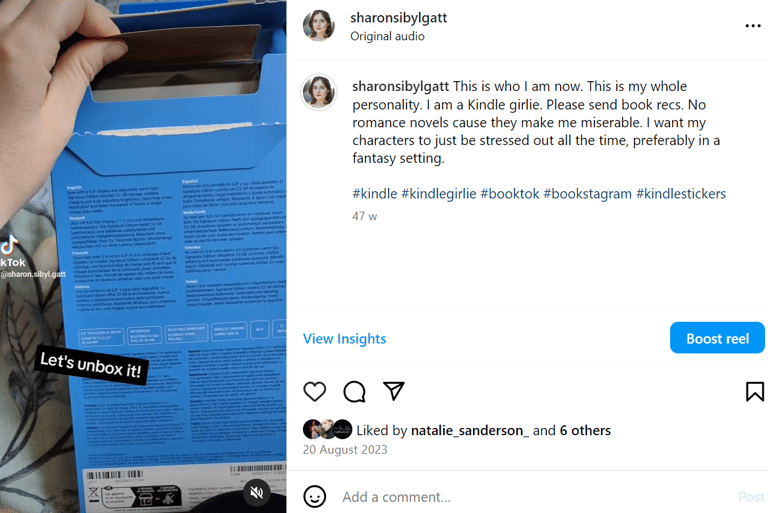Click the Boost reel button
This screenshot has height=513, width=768.
[717, 338]
